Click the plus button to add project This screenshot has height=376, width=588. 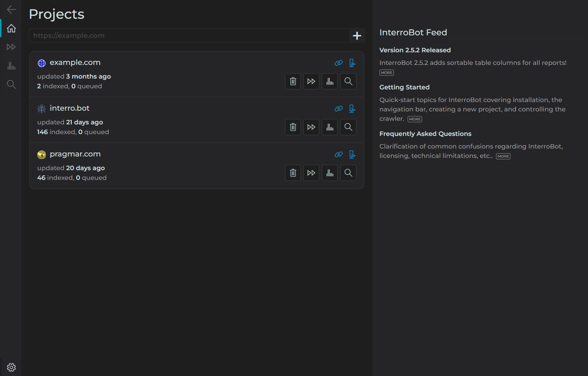[x=357, y=36]
